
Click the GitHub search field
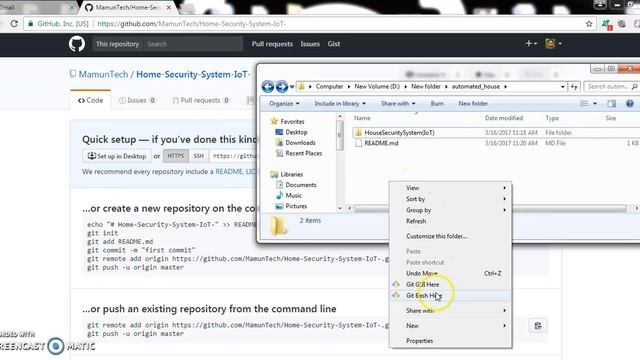point(193,44)
